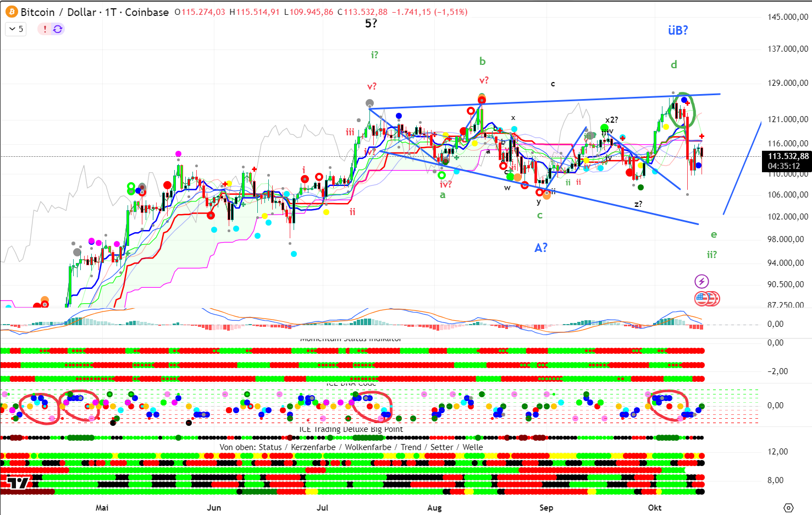This screenshot has height=515, width=812.
Task: Click the blue 'üB?' wave label
Action: [x=678, y=30]
